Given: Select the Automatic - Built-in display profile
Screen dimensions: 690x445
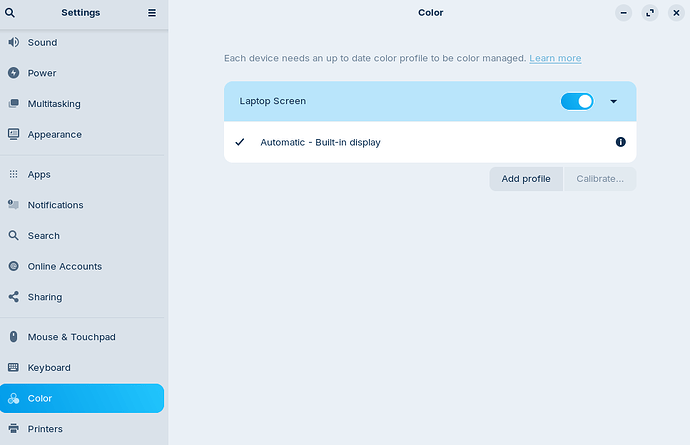Looking at the screenshot, I should [320, 142].
